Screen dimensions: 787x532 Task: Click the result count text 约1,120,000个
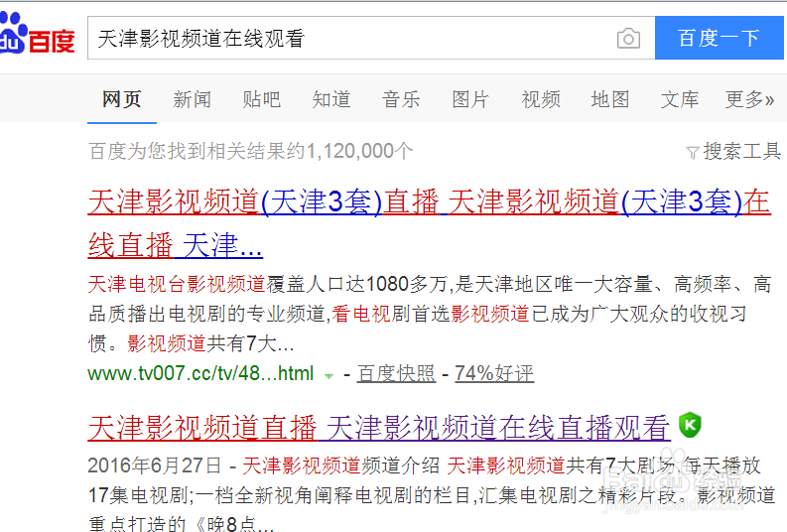point(350,151)
